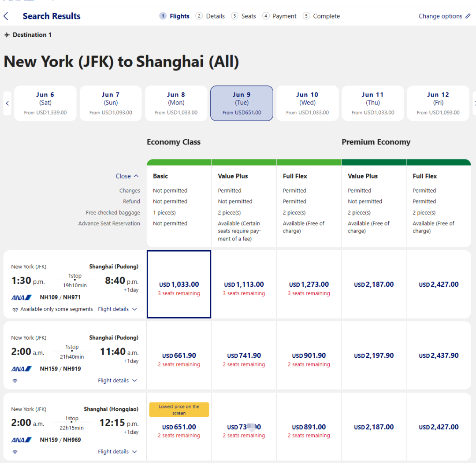Click the Wi-Fi icon on the NH159 / NH969 flight
The width and height of the screenshot is (476, 463).
[15, 452]
